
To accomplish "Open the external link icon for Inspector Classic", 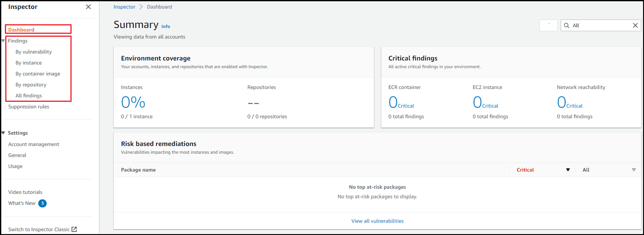I will coord(74,229).
